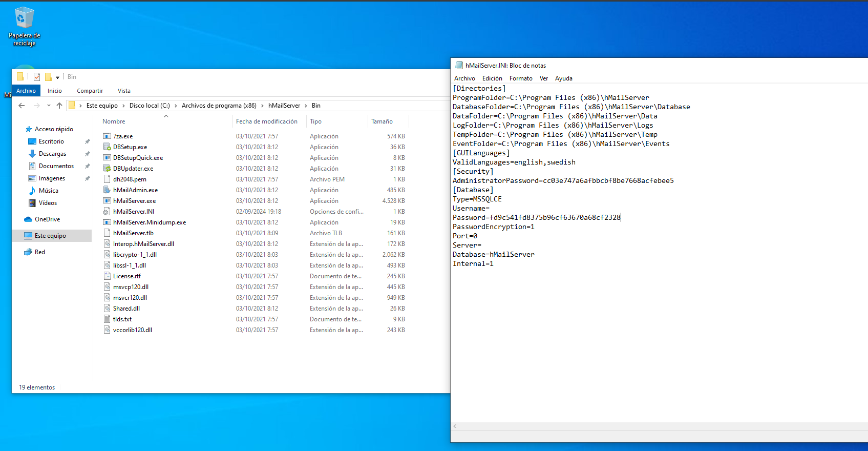The width and height of the screenshot is (868, 451).
Task: Open Notepad Formato menu
Action: [x=521, y=78]
